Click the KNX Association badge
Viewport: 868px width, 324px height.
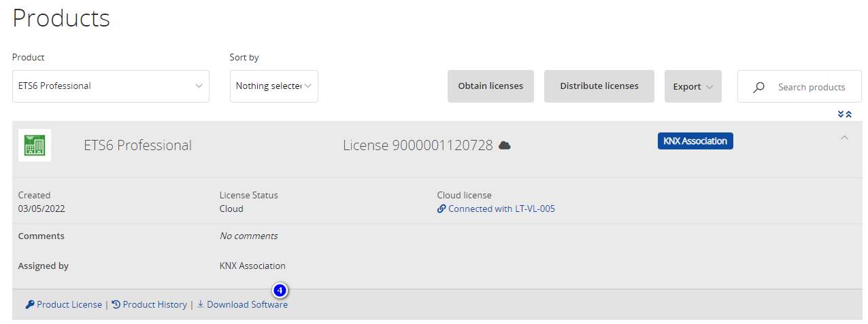coord(695,141)
